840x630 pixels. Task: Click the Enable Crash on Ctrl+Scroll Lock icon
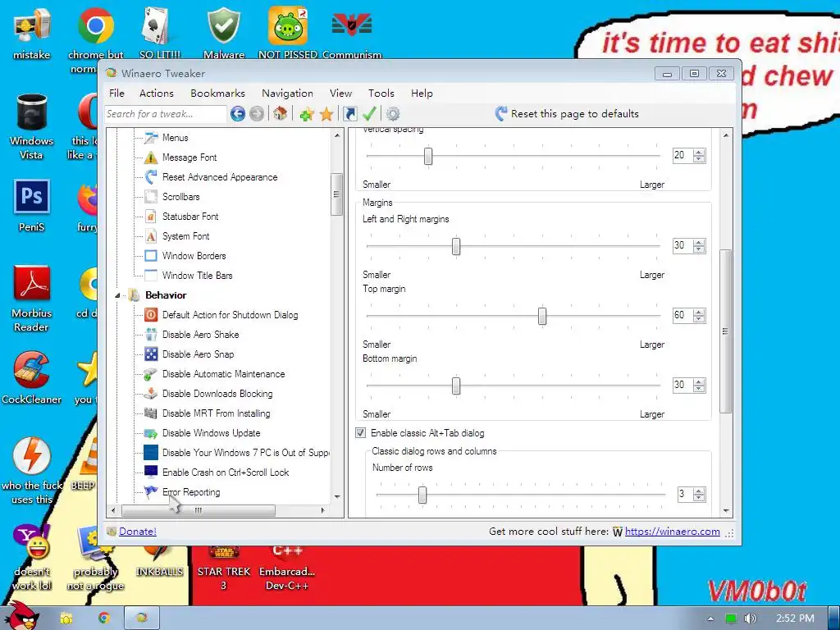[x=151, y=472]
